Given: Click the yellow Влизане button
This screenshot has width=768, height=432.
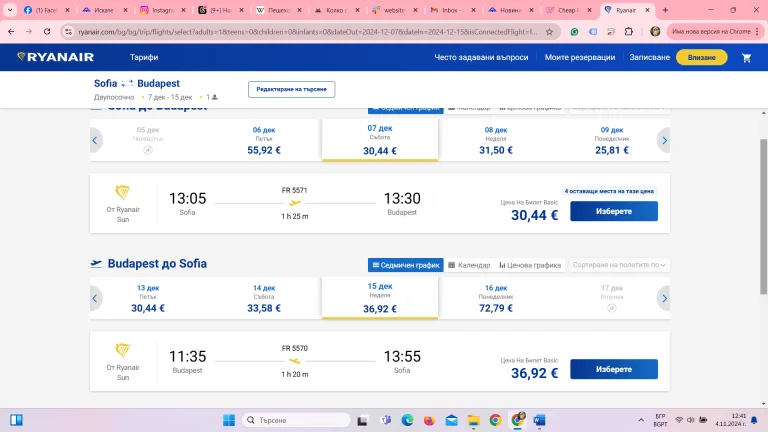Looking at the screenshot, I should (701, 57).
